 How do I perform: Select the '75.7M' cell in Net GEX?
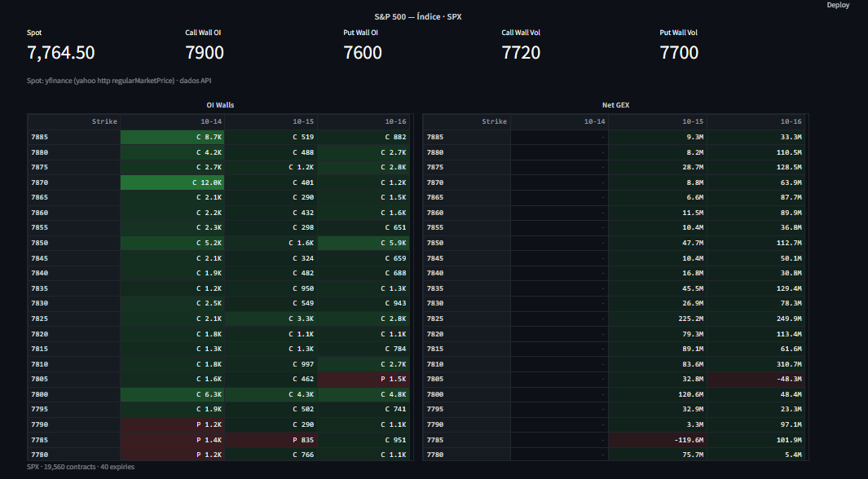[658, 455]
